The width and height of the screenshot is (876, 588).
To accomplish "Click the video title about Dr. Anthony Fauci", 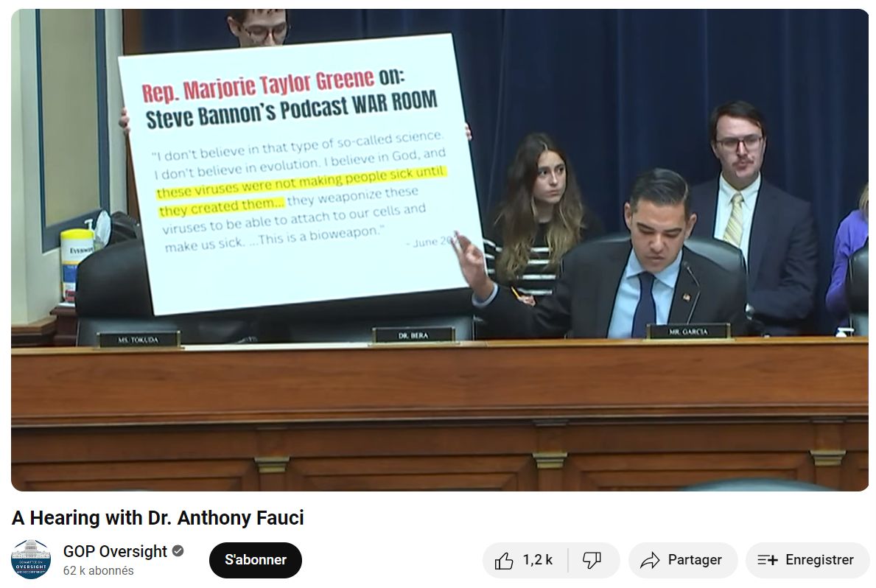I will click(158, 518).
